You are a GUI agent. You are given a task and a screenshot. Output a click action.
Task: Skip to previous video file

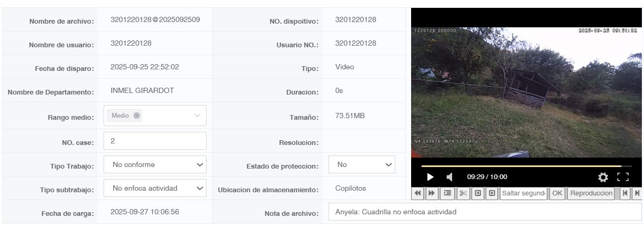[x=625, y=193]
